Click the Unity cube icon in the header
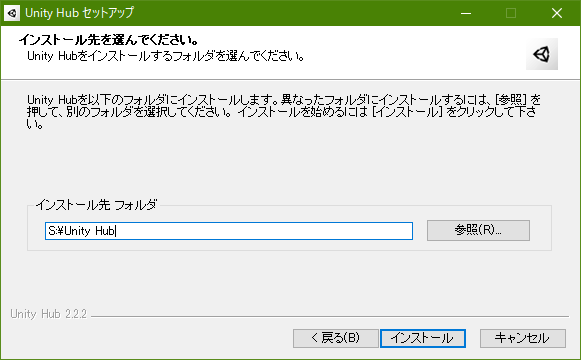Viewport: 581px width, 360px height. click(x=542, y=54)
